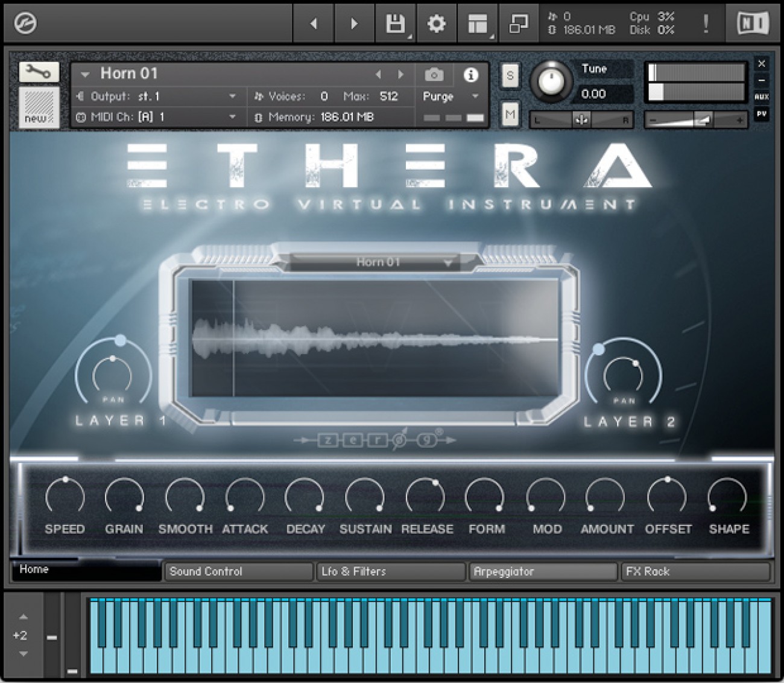Click the Save icon in the top toolbar

coord(394,23)
